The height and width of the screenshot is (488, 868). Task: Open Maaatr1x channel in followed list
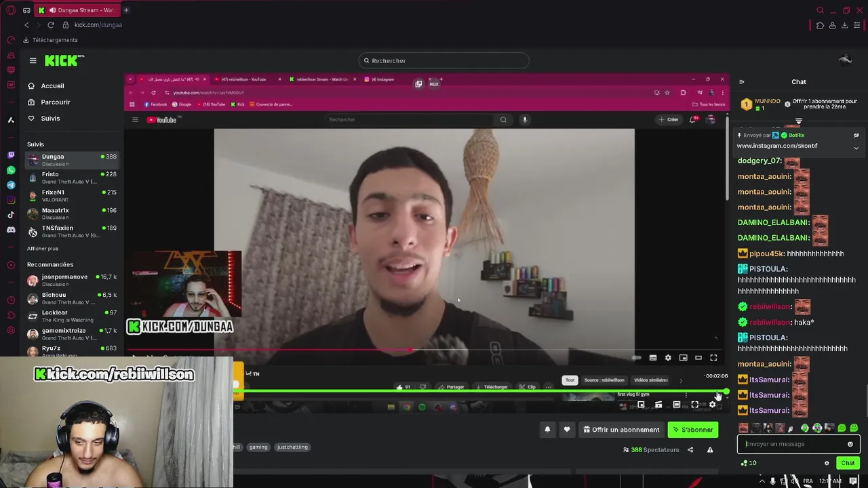pyautogui.click(x=73, y=213)
